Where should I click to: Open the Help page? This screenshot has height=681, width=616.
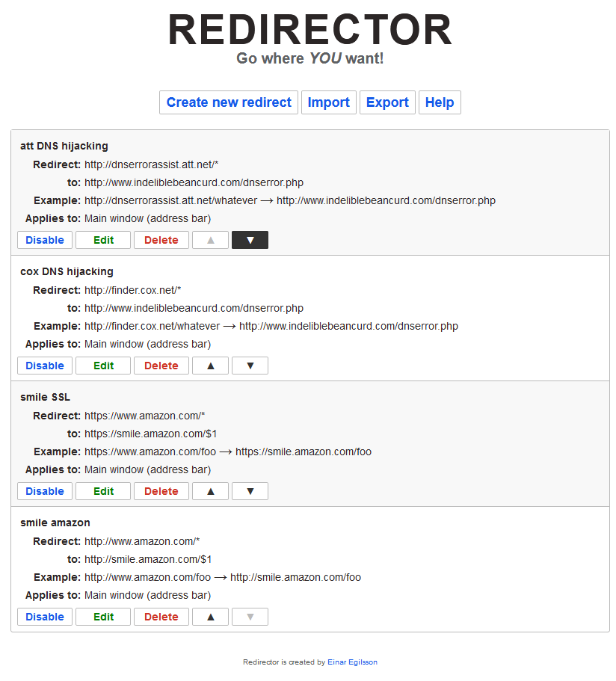440,102
